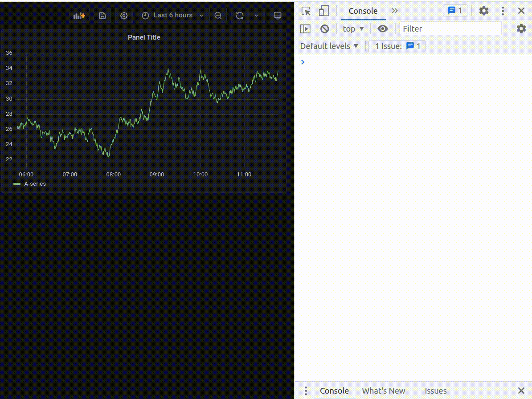Open the Last 6 hours time picker
The width and height of the screenshot is (532, 399).
click(173, 16)
